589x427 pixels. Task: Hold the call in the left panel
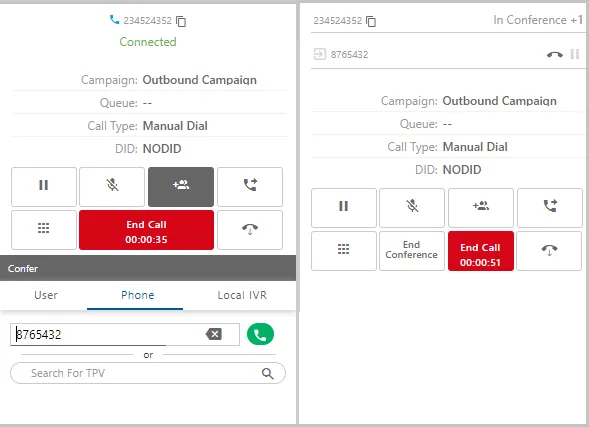(x=44, y=187)
